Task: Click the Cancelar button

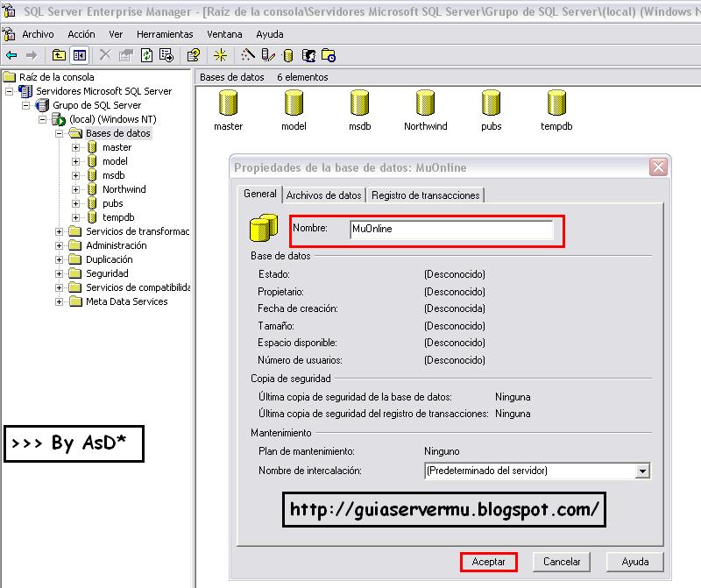Action: [x=562, y=562]
